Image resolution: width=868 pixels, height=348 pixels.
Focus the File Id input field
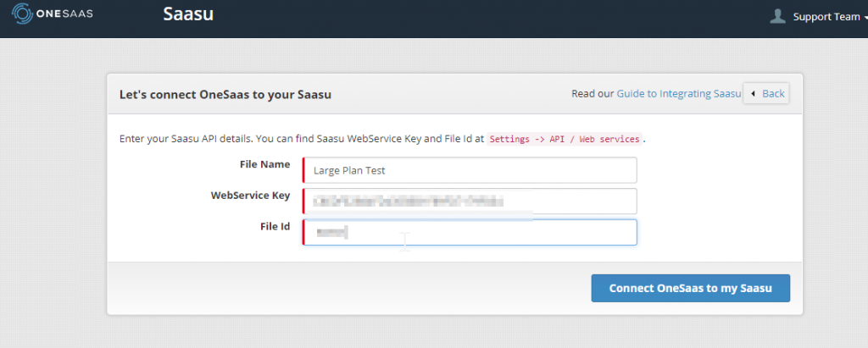pos(470,232)
